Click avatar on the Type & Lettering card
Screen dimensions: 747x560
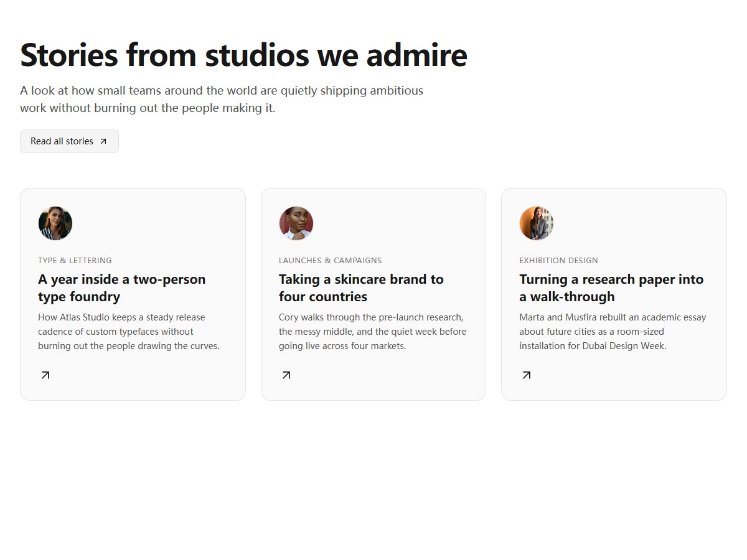pyautogui.click(x=55, y=223)
